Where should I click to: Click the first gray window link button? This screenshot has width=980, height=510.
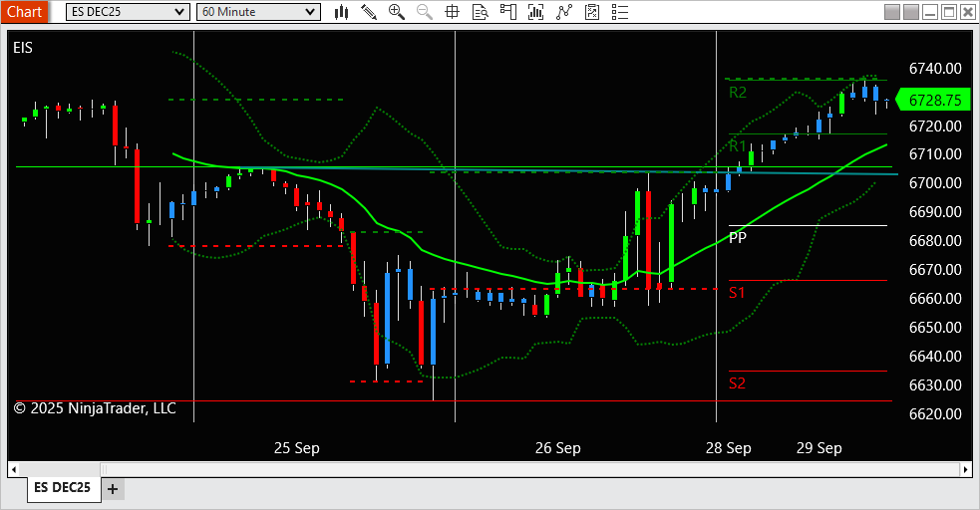[892, 12]
